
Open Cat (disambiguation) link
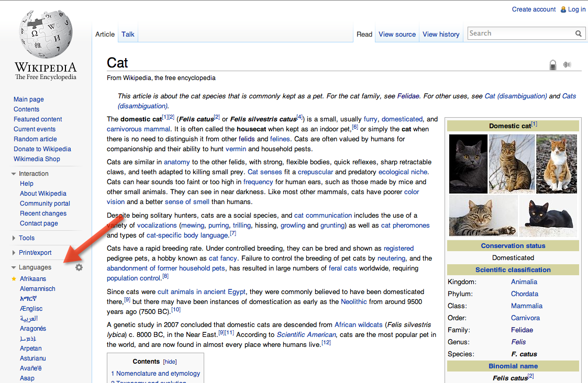(x=516, y=96)
